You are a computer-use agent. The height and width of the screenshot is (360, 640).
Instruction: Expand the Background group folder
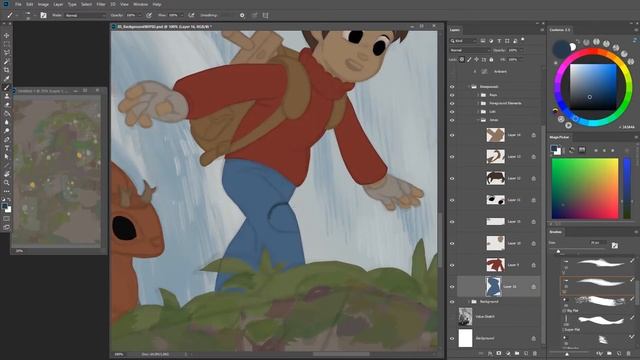tap(469, 302)
